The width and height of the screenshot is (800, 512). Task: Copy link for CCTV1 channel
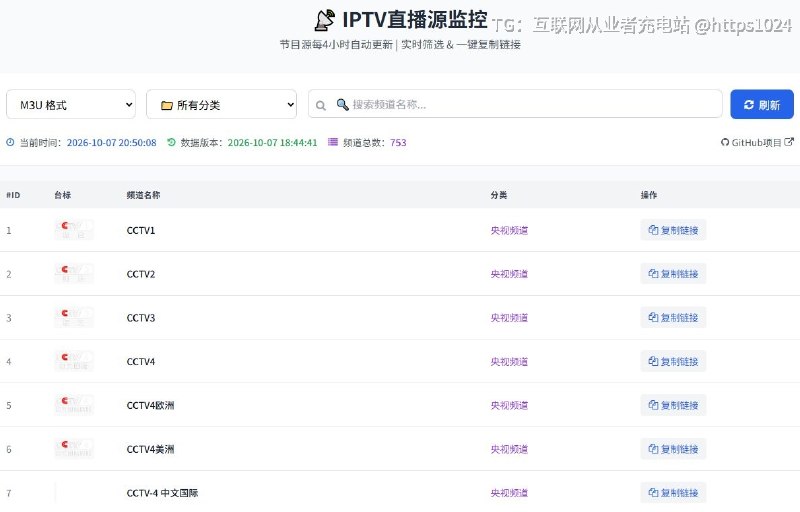point(673,230)
